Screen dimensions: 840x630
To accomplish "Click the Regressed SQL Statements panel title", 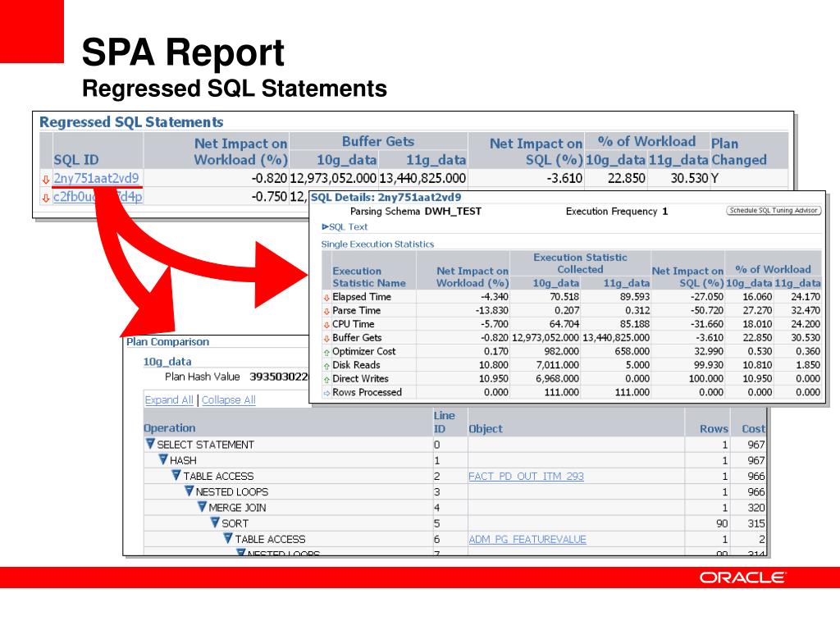I will click(131, 122).
